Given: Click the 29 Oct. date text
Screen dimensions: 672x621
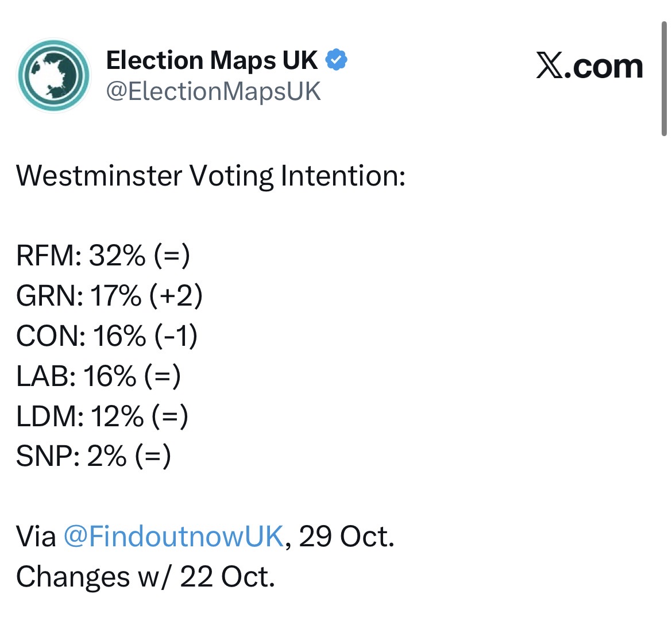Looking at the screenshot, I should (347, 537).
